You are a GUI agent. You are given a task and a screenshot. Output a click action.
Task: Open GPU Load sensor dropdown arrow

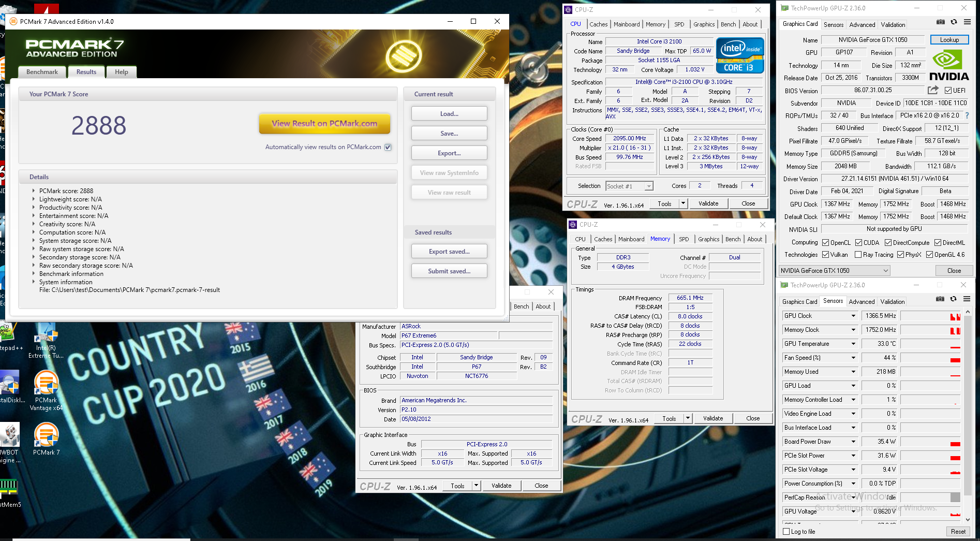tap(854, 386)
